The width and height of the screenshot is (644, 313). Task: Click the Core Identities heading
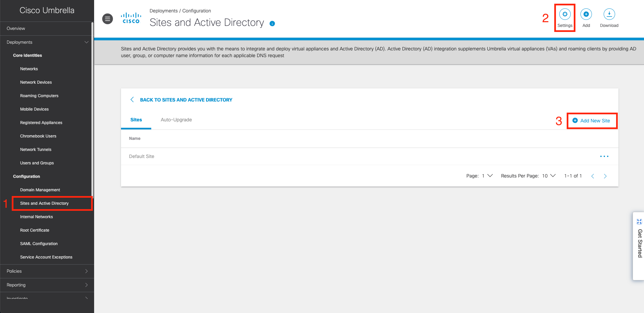tap(28, 55)
